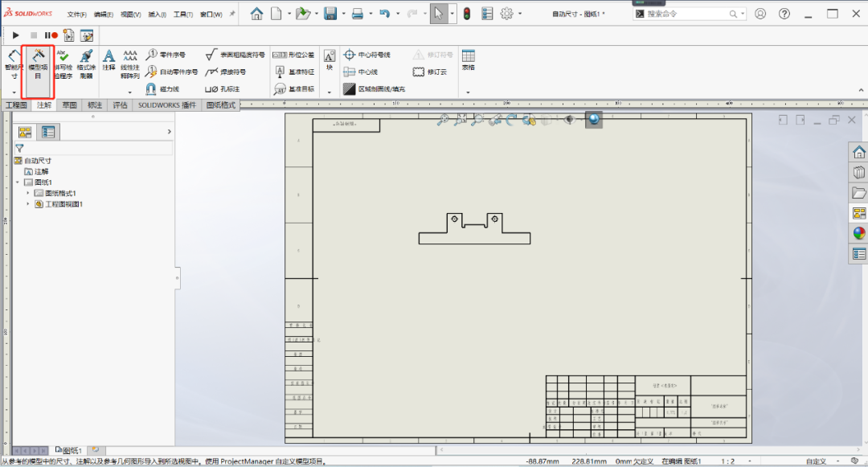This screenshot has height=467, width=868.
Task: Switch to the 图纸格式 tab
Action: (221, 105)
